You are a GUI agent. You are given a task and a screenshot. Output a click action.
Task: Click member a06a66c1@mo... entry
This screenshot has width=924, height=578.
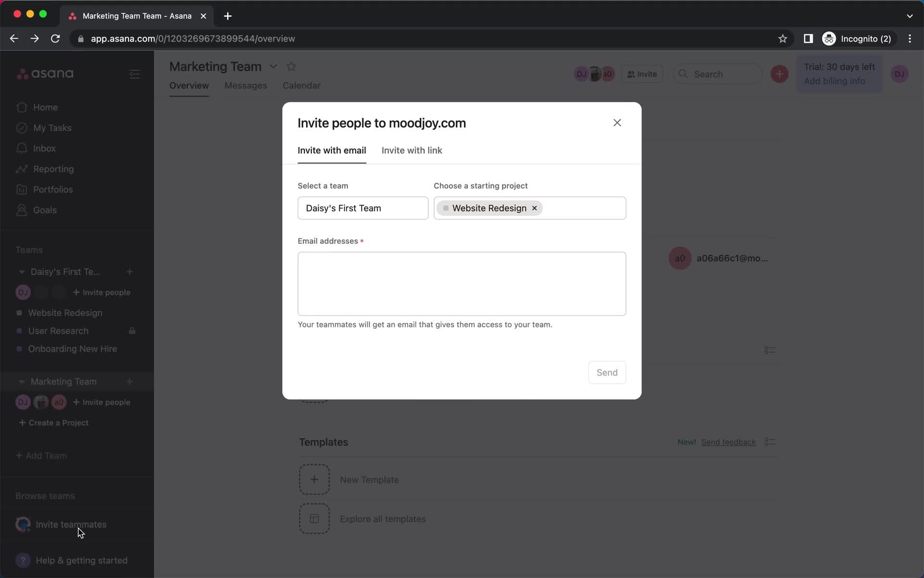[x=719, y=258]
